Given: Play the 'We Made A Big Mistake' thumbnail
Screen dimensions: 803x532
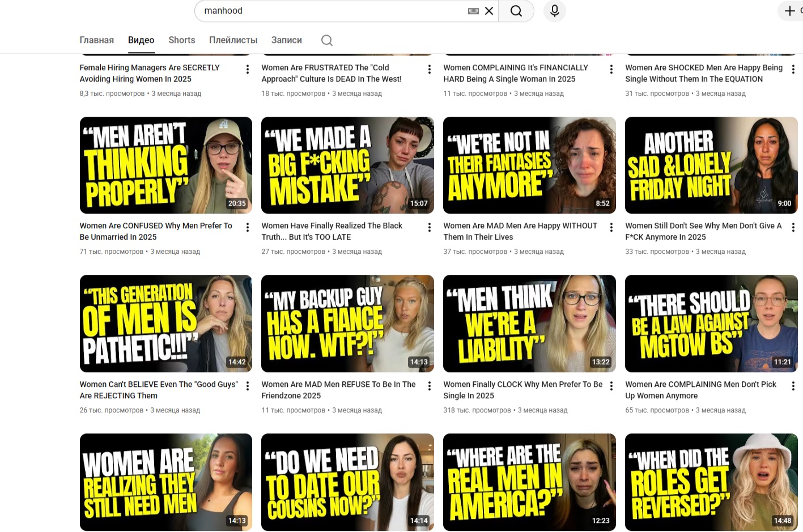Looking at the screenshot, I should (x=347, y=165).
